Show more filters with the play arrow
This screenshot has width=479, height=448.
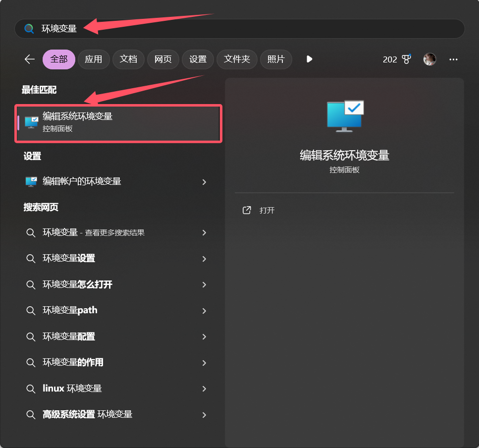pos(309,59)
